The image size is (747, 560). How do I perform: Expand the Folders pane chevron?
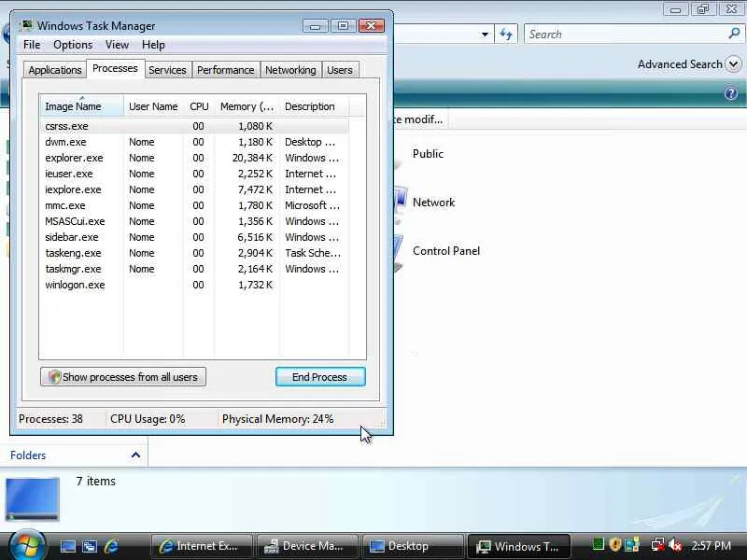[135, 455]
